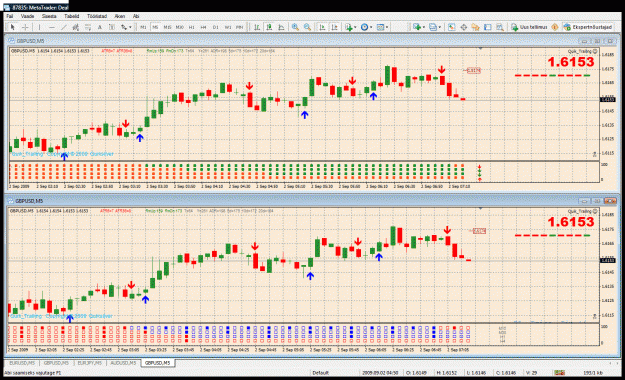Set chart type to candlesticks
This screenshot has width=625, height=380.
[x=269, y=27]
